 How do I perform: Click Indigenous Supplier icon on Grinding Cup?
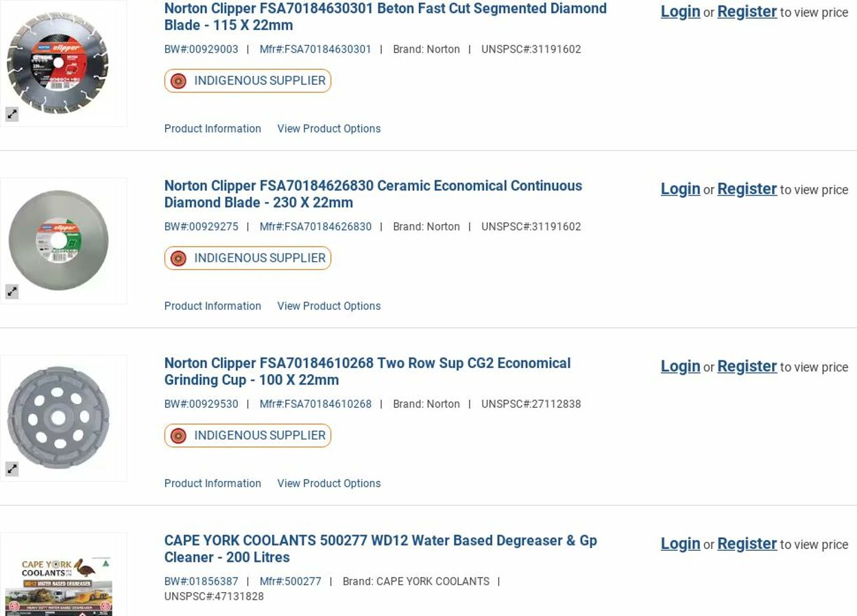pyautogui.click(x=178, y=436)
